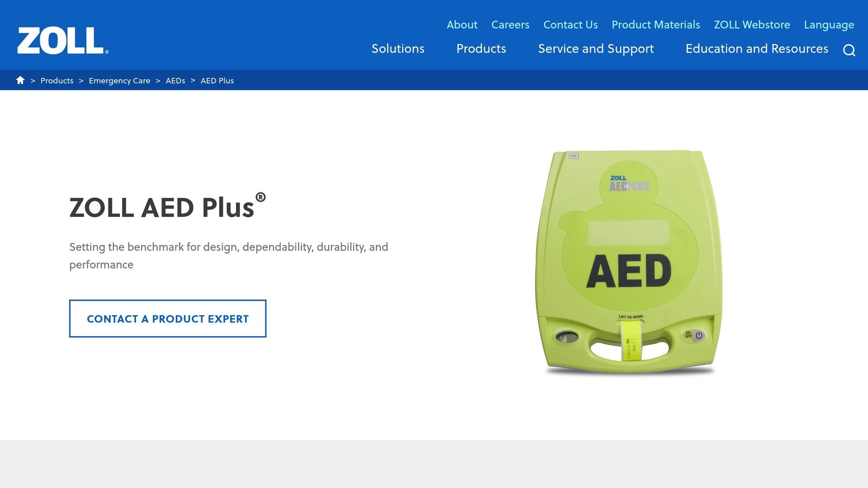This screenshot has height=488, width=868.
Task: Go to the home breadcrumb icon
Action: coord(20,80)
